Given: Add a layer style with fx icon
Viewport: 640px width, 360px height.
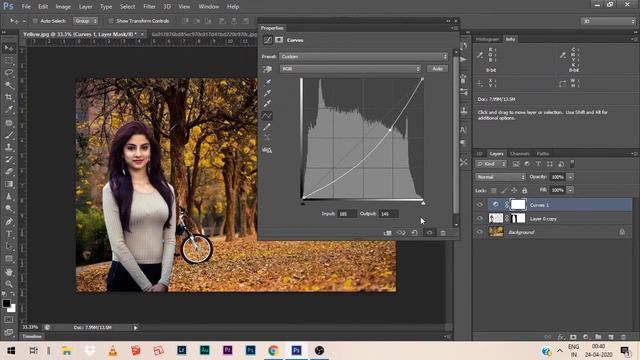Looking at the screenshot, I should point(561,337).
